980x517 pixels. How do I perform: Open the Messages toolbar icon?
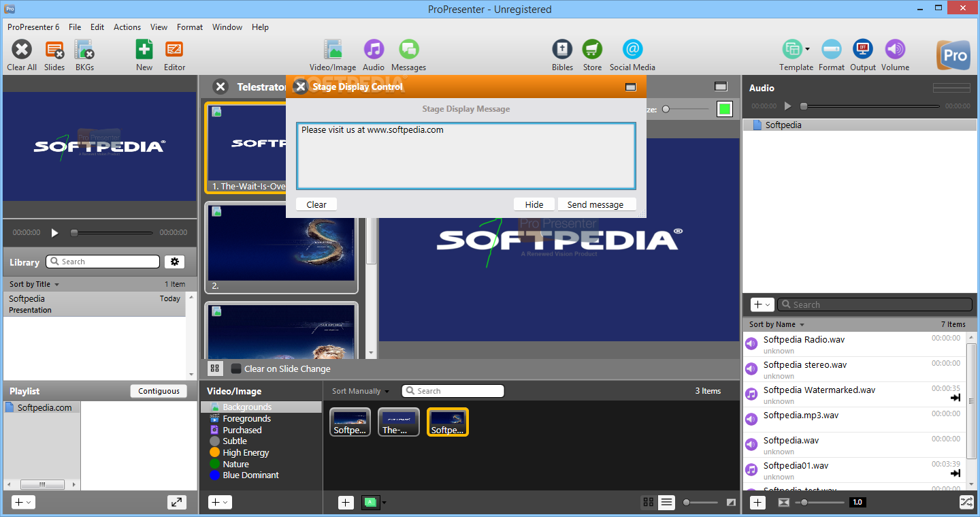[408, 50]
